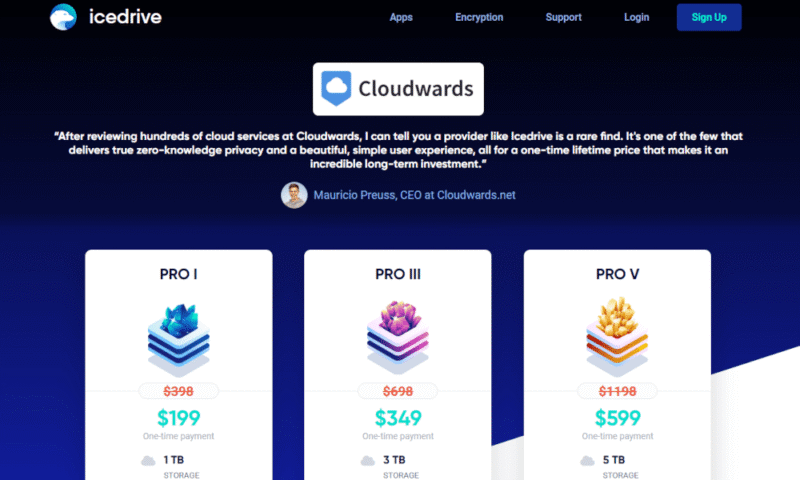800x480 pixels.
Task: Choose the $349 PRO III price
Action: (398, 418)
